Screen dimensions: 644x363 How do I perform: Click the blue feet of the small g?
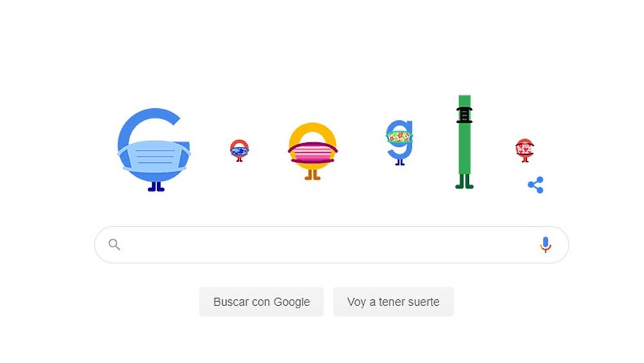coord(400,163)
